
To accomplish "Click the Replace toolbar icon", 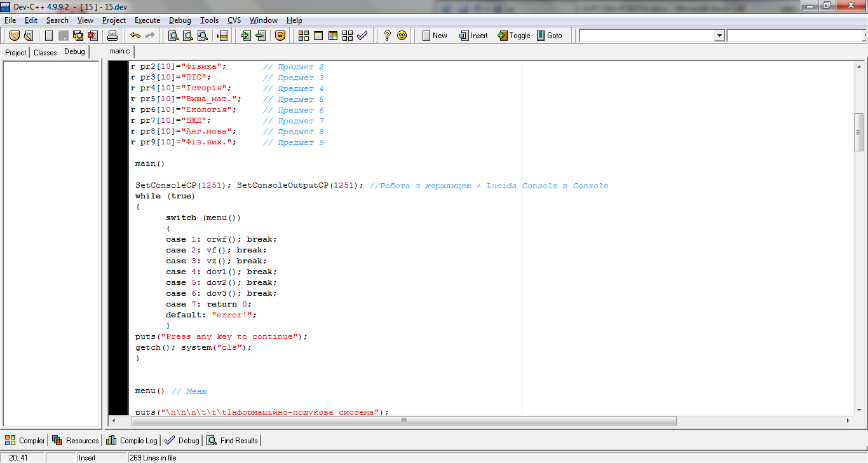I will pos(187,36).
